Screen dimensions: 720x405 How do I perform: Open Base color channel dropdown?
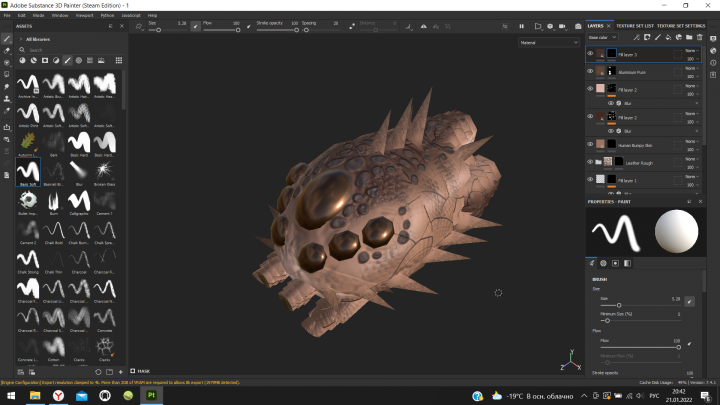[602, 37]
